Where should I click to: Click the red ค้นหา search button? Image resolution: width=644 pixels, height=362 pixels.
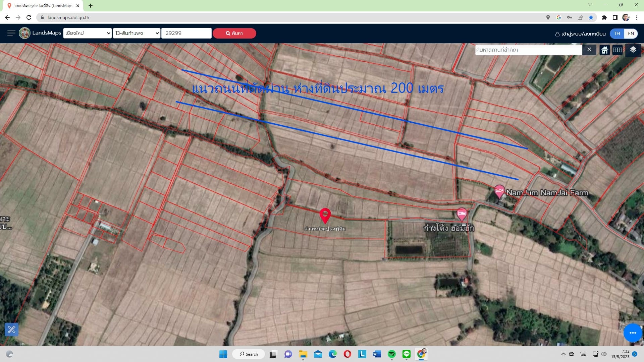234,33
